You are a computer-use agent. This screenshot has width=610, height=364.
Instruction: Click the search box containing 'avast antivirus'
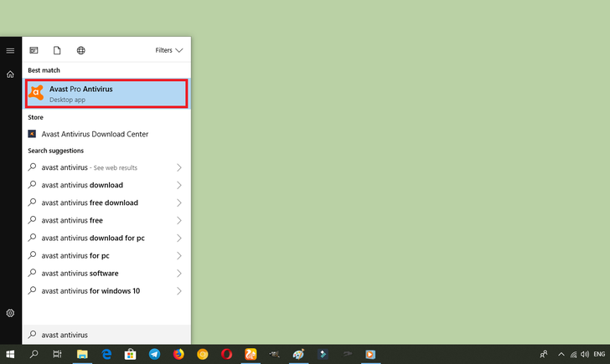106,335
